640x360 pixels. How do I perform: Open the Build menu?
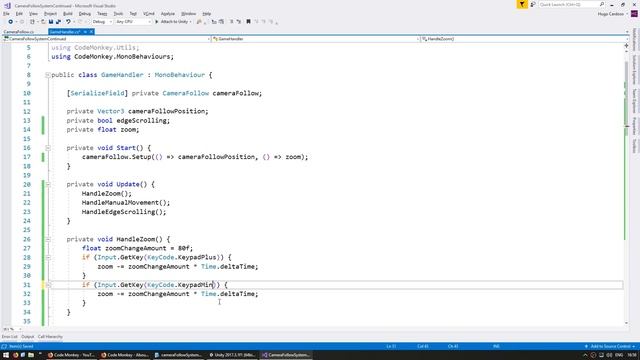[x=68, y=13]
